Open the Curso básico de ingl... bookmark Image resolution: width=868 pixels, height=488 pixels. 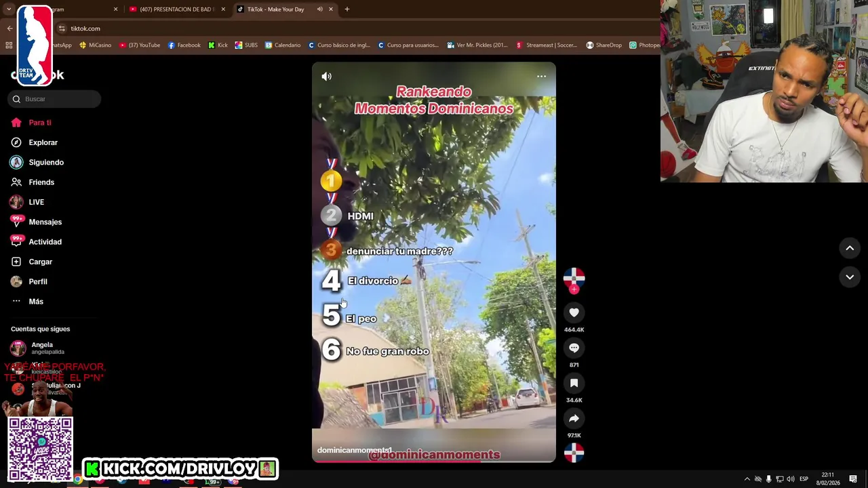pyautogui.click(x=339, y=45)
